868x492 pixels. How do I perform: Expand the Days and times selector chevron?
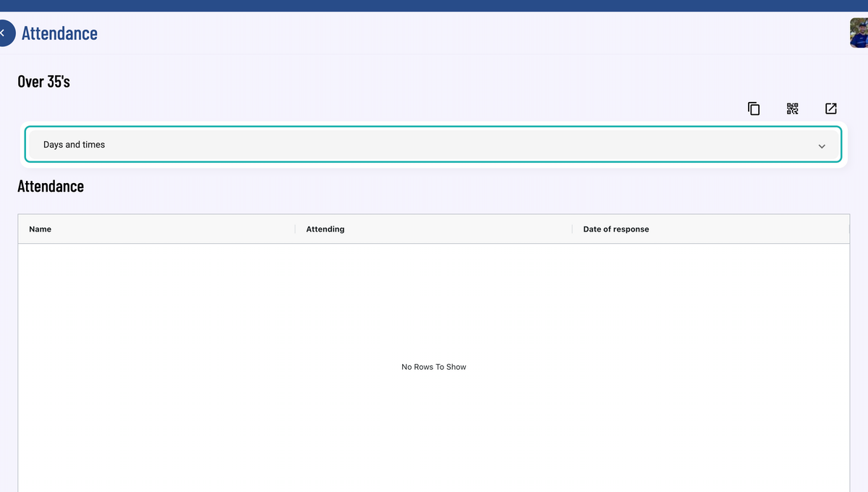[x=822, y=145]
